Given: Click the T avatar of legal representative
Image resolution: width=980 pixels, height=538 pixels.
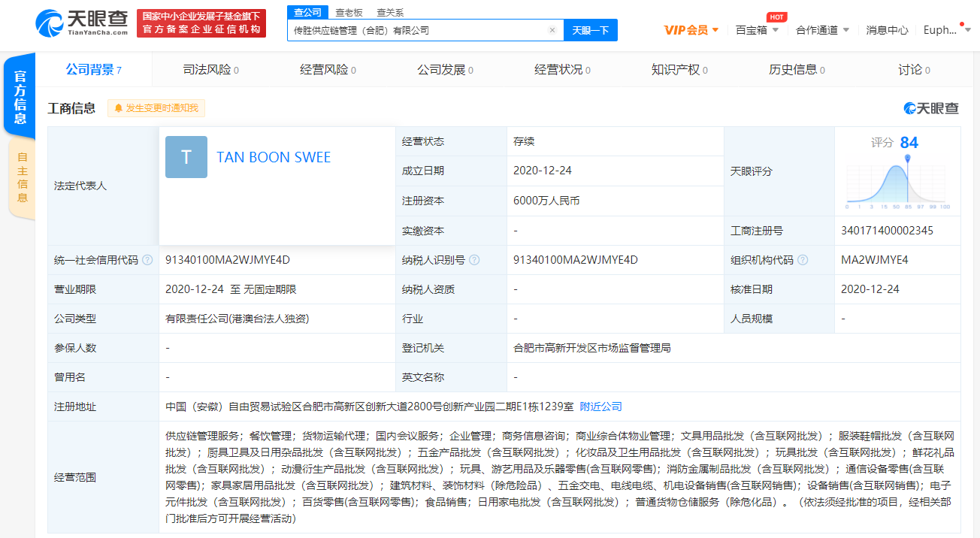Looking at the screenshot, I should point(186,157).
